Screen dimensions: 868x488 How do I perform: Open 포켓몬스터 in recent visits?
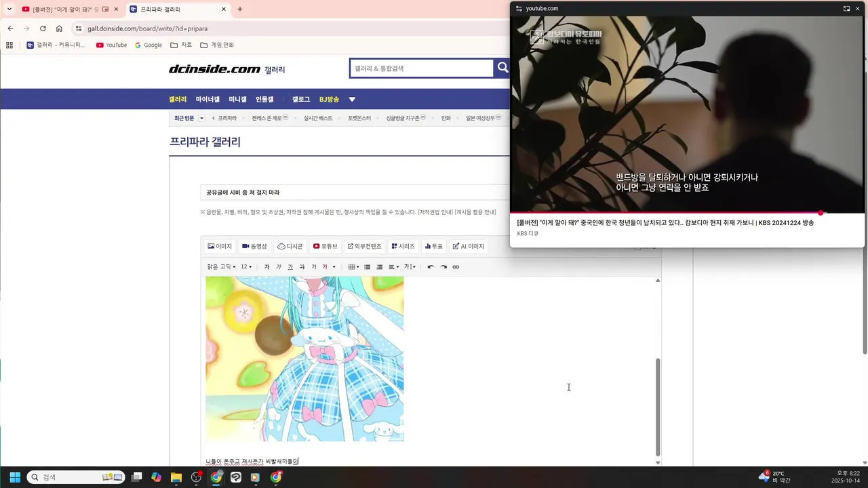pyautogui.click(x=359, y=118)
